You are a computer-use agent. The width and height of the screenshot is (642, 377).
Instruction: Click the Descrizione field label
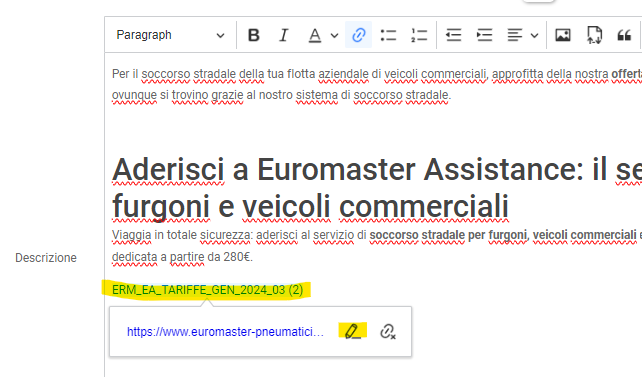point(46,258)
